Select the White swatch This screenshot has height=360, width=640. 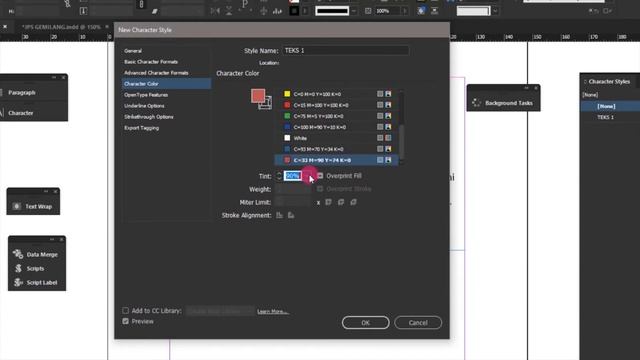point(337,138)
